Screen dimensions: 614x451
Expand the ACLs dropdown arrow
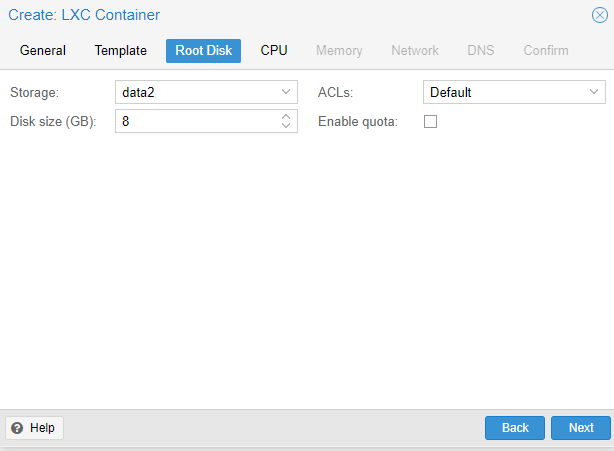pos(594,92)
